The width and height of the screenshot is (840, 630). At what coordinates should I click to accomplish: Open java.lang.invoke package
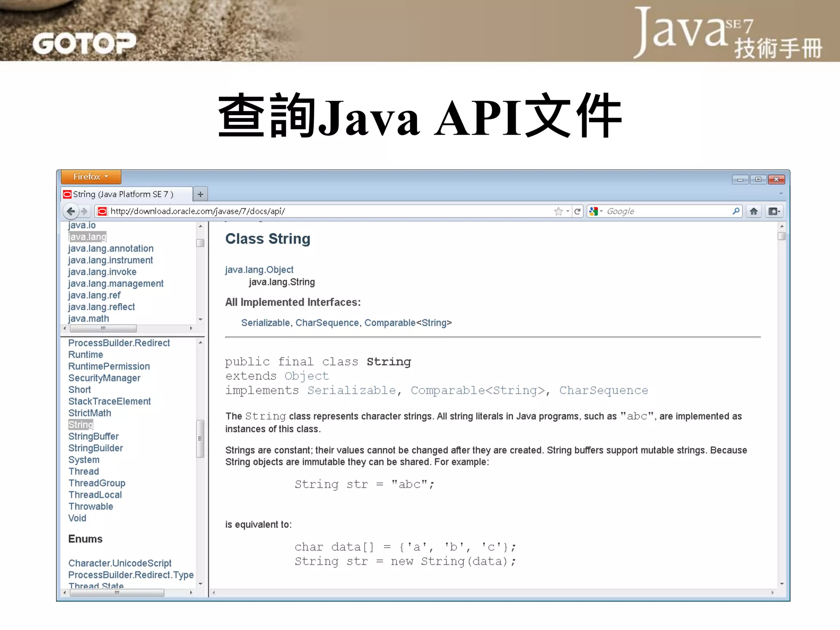coord(102,272)
